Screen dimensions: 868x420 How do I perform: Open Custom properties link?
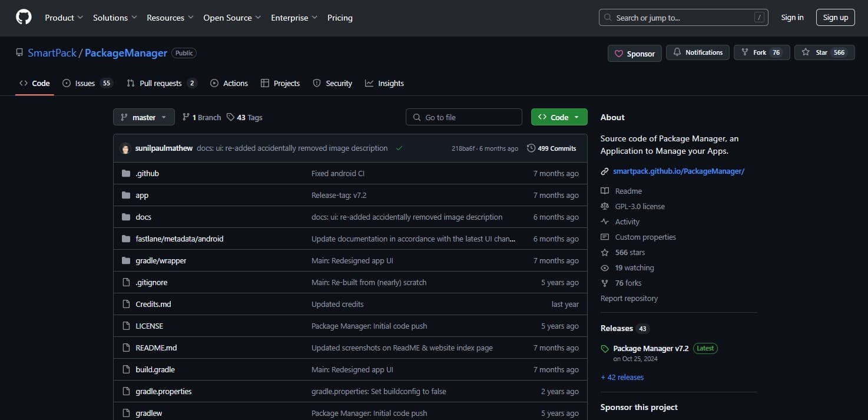(x=638, y=237)
